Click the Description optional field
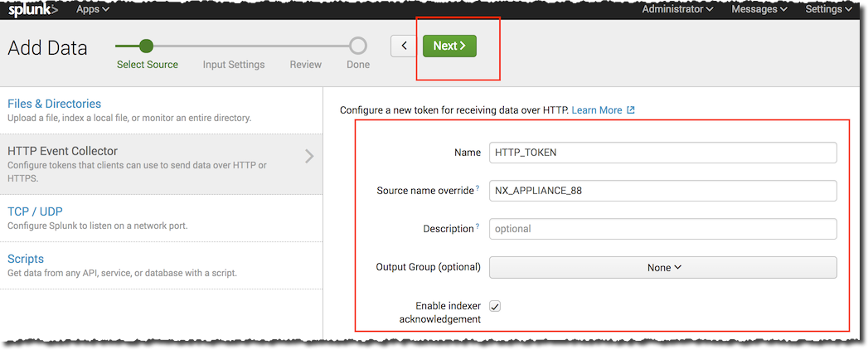This screenshot has width=868, height=350. tap(662, 229)
